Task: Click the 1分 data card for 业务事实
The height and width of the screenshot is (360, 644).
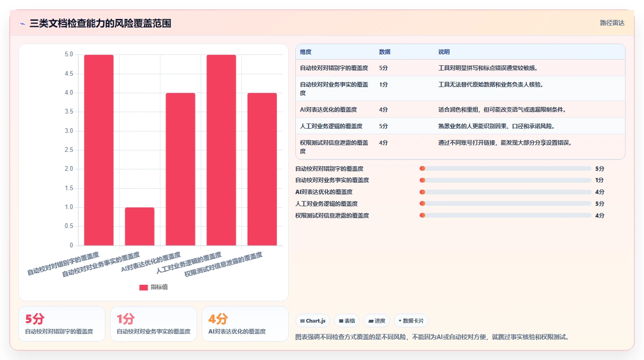Action: click(154, 324)
